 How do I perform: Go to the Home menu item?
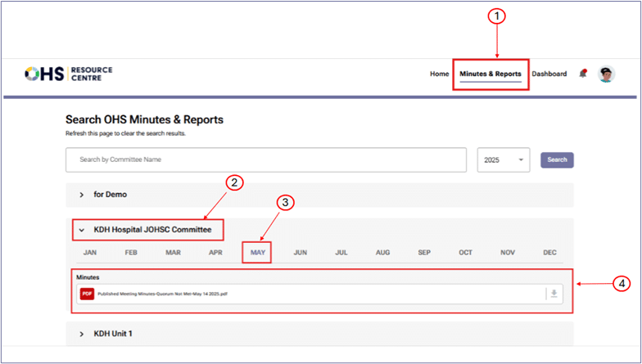click(439, 74)
